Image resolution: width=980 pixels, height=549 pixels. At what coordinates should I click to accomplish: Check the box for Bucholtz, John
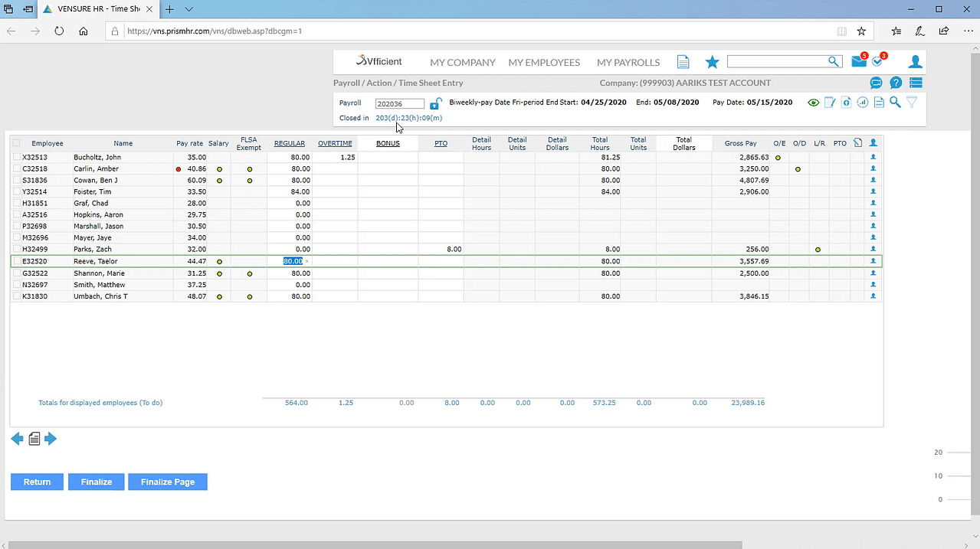tap(17, 157)
